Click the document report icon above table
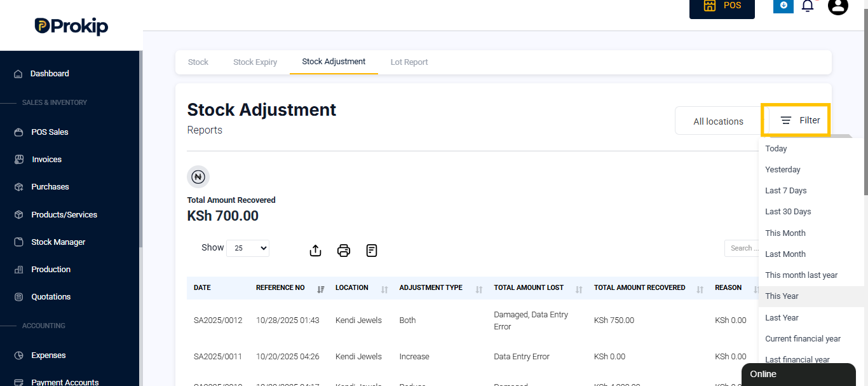The height and width of the screenshot is (386, 868). [x=372, y=251]
